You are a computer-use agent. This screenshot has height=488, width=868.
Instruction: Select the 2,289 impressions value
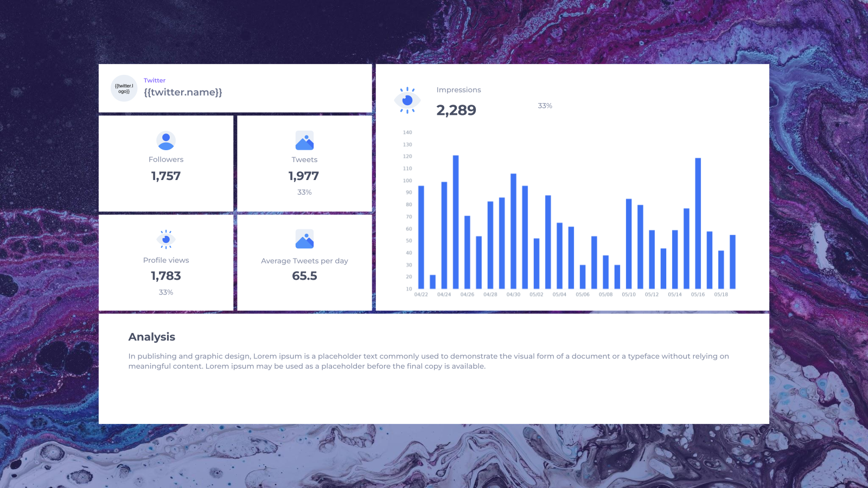point(456,111)
